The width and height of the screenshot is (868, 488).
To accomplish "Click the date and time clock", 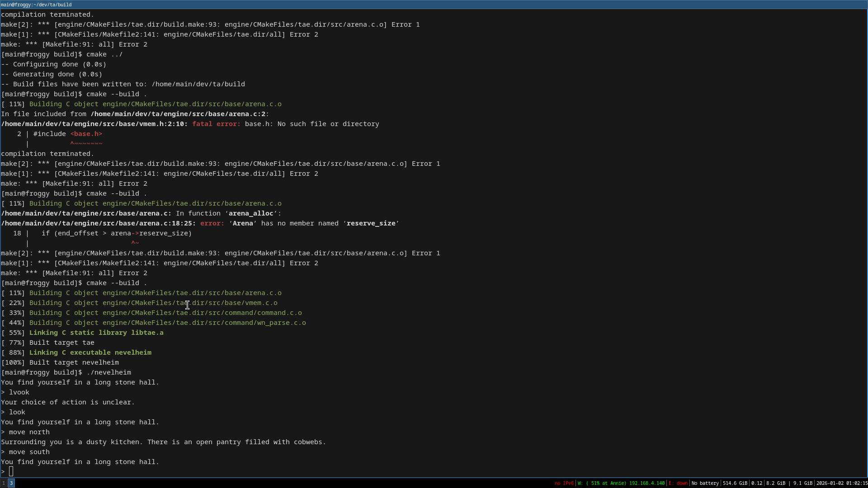I will tap(841, 483).
